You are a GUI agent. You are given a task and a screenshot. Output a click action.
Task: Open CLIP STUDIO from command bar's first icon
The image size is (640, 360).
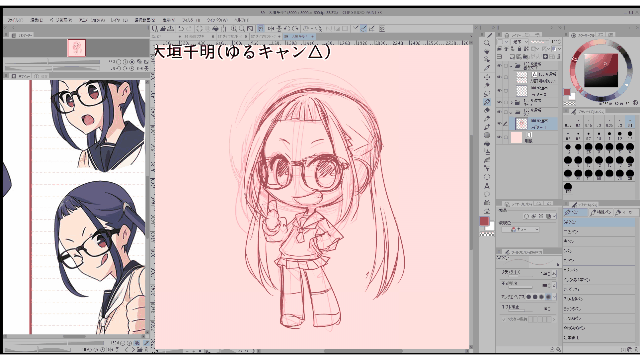155,29
